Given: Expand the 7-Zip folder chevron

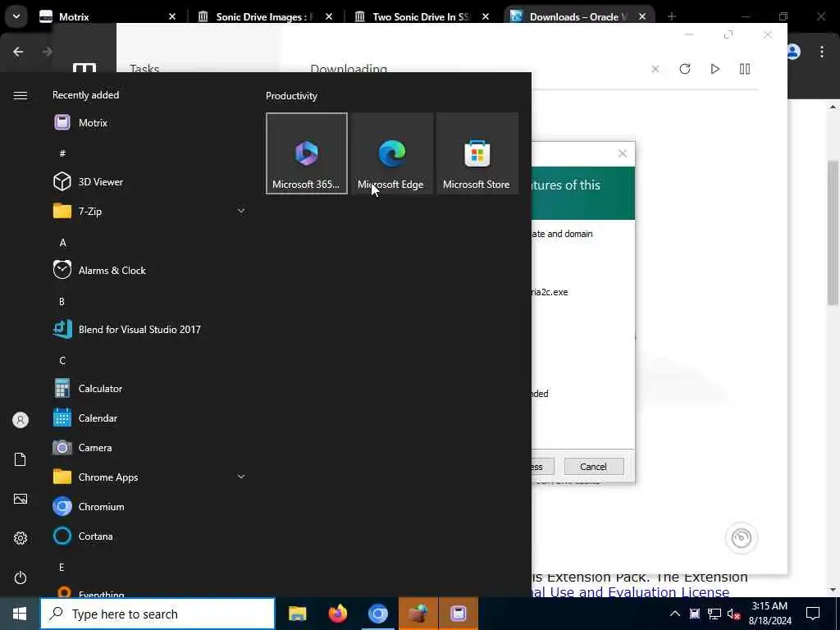Looking at the screenshot, I should tap(241, 211).
